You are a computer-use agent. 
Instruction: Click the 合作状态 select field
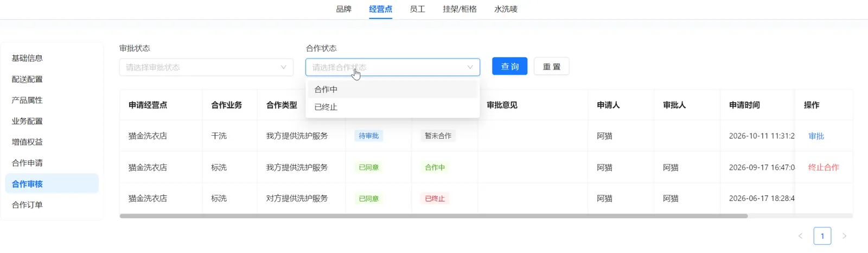tap(393, 67)
